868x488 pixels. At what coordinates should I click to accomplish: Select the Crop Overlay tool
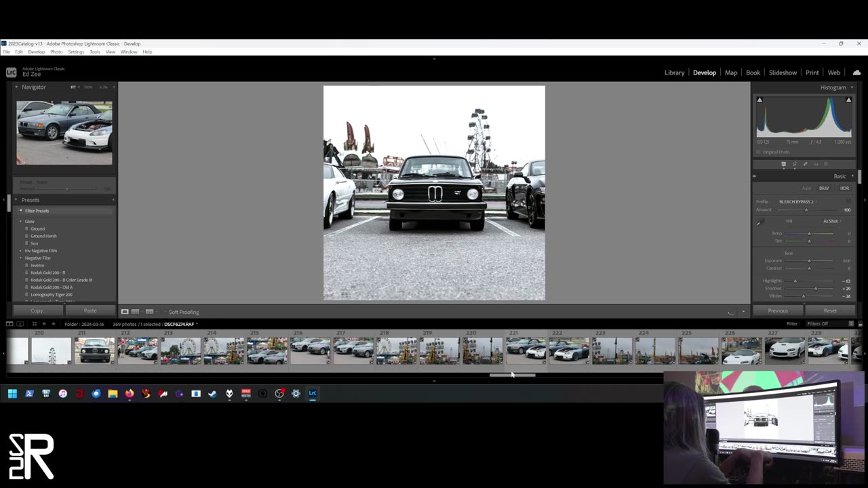(795, 164)
